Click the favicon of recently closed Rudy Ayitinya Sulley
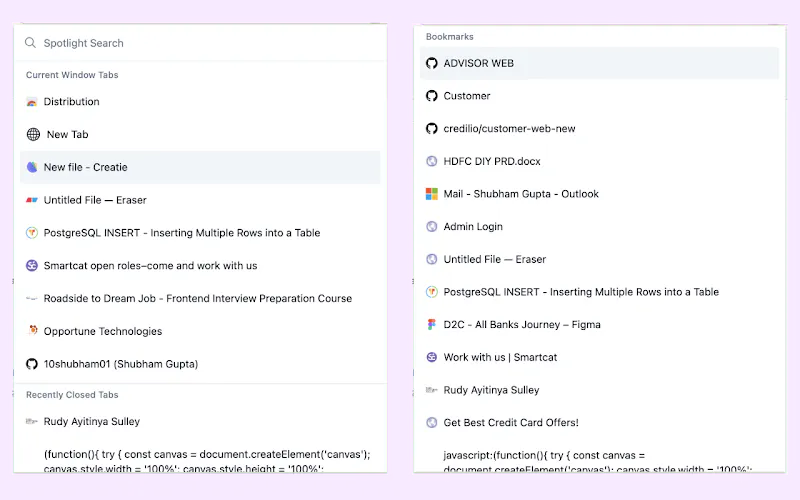 coord(32,421)
